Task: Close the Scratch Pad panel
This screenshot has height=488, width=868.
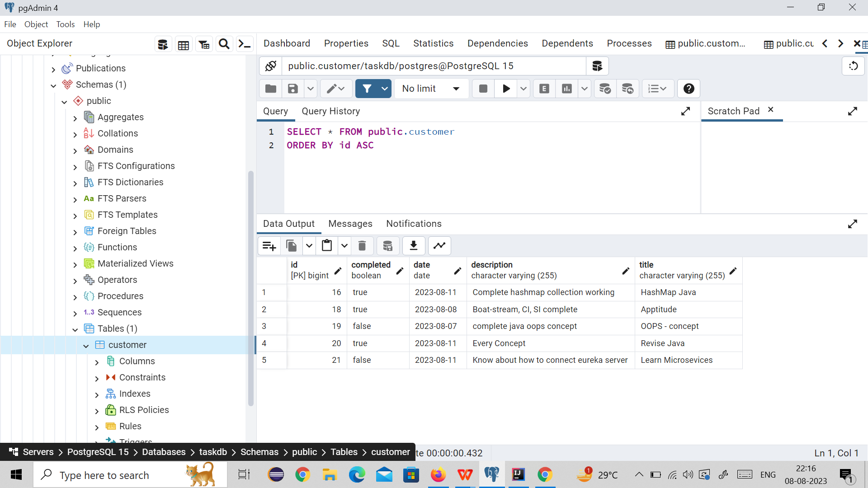Action: click(x=771, y=109)
